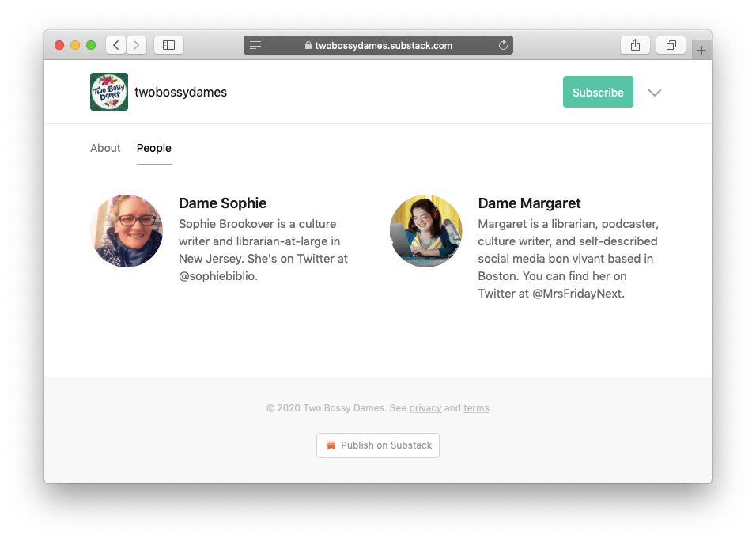Click Dame Sophie's profile photo
This screenshot has height=542, width=756.
pos(127,231)
